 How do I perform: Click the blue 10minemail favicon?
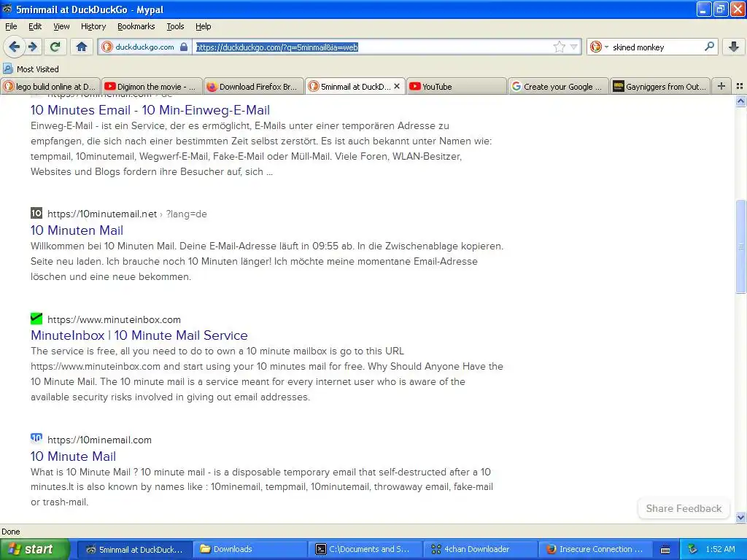coord(36,438)
